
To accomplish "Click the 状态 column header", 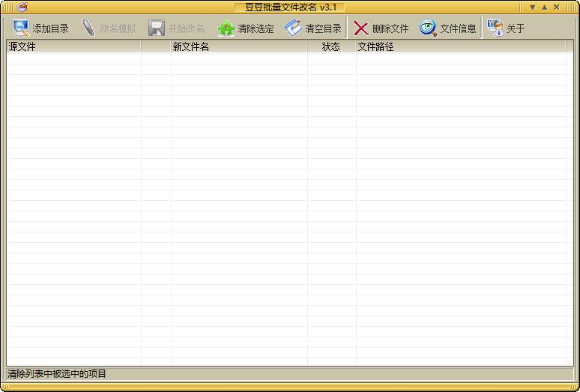I will [331, 46].
